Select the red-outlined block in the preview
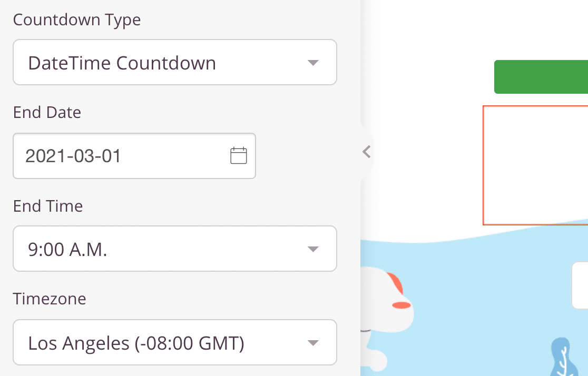 tap(535, 165)
